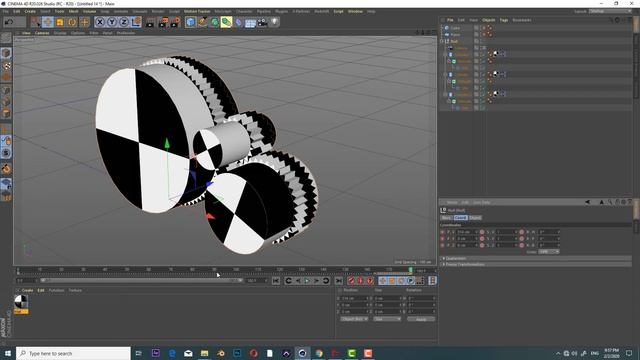640x360 pixels.
Task: Click the purple Deformer icon
Action: 238,22
